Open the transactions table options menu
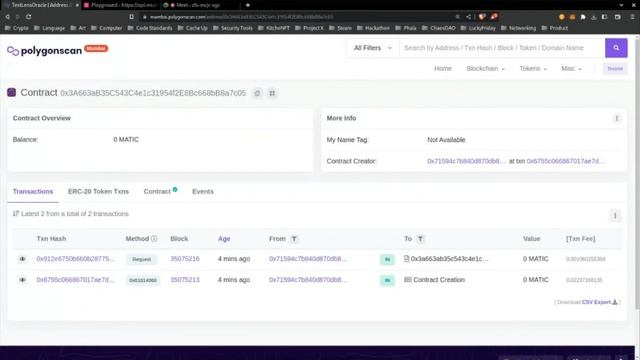Image resolution: width=640 pixels, height=360 pixels. click(615, 216)
